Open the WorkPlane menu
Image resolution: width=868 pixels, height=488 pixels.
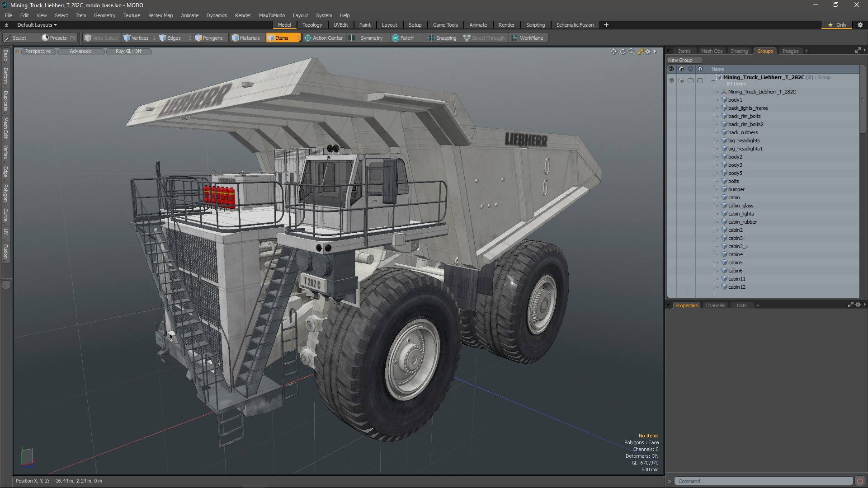coord(528,38)
